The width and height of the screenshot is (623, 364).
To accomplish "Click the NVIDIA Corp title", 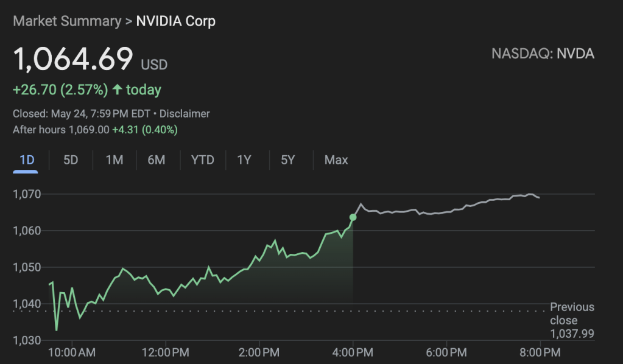I will [x=175, y=21].
